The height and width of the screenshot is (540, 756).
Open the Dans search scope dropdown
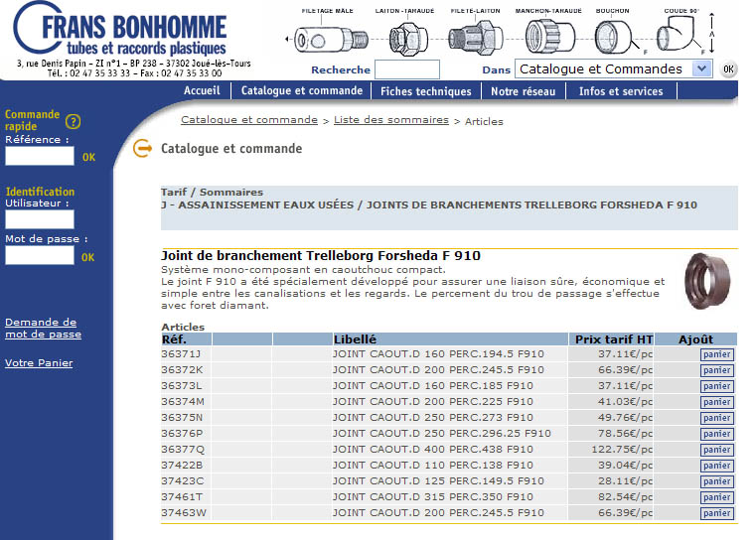pos(614,68)
